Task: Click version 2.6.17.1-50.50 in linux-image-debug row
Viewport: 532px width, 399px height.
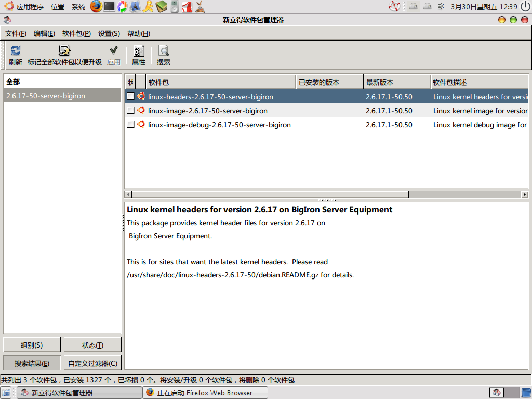Action: 389,125
